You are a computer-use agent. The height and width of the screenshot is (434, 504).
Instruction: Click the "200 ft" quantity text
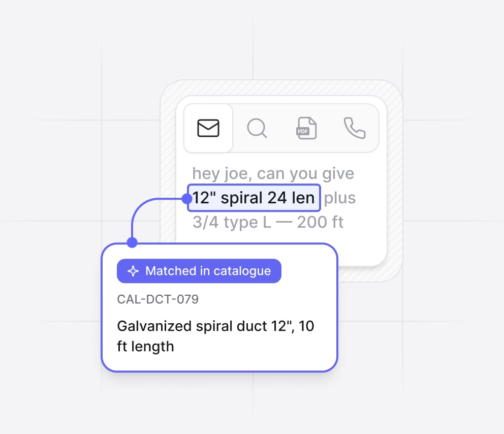pyautogui.click(x=320, y=222)
